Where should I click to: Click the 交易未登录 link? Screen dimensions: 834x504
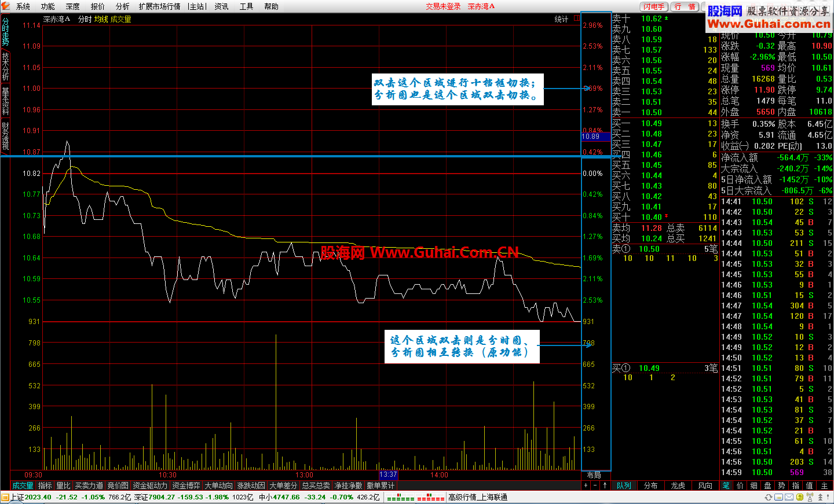coord(443,6)
